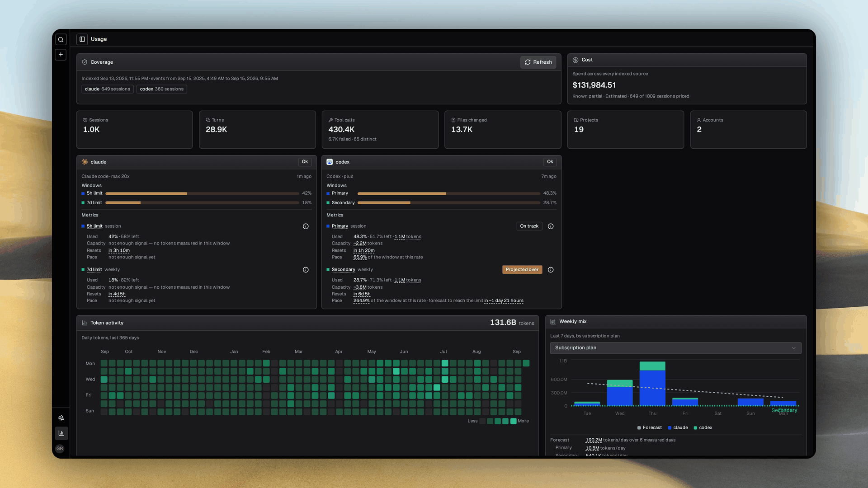Viewport: 868px width, 488px height.
Task: Click the dollar icon next to Cost
Action: tap(576, 60)
